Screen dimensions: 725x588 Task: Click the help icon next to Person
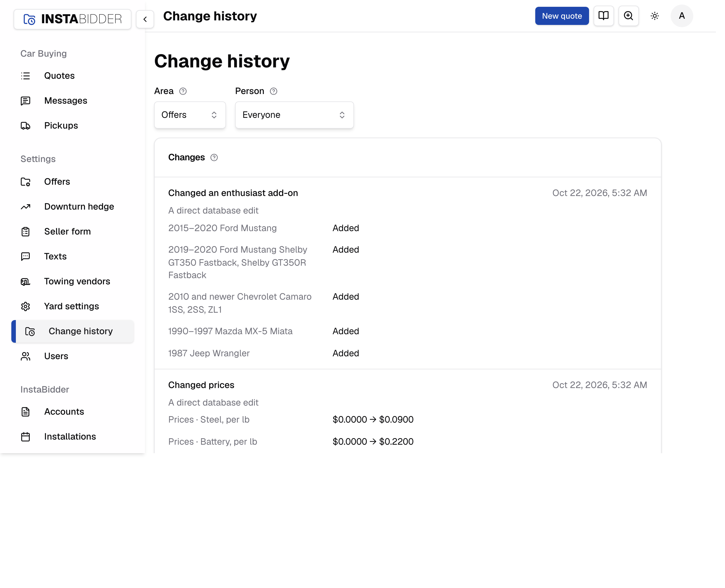coord(274,91)
